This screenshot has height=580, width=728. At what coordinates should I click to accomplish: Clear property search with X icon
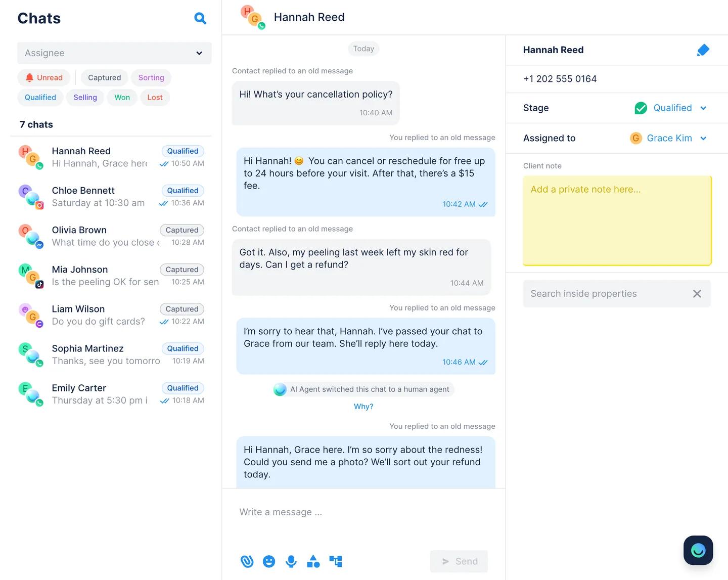[x=697, y=294]
